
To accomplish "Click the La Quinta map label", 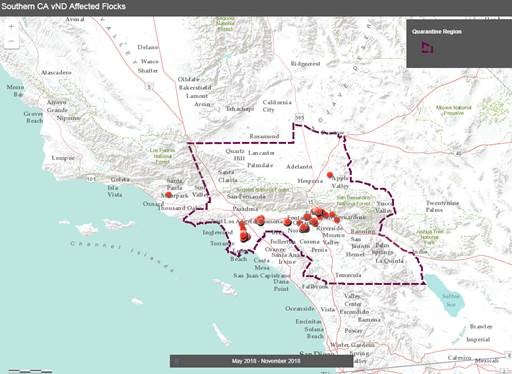I will click(390, 261).
